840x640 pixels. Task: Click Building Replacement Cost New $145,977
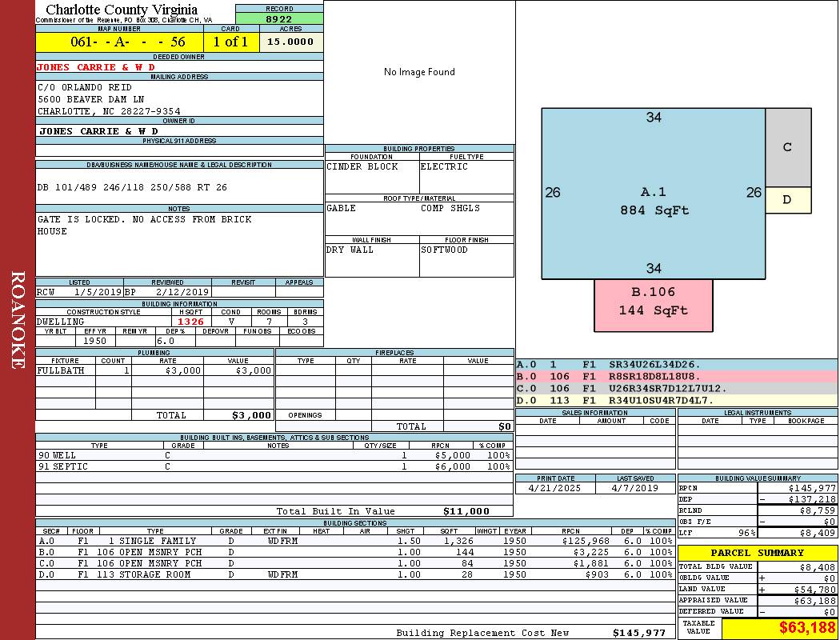639,634
